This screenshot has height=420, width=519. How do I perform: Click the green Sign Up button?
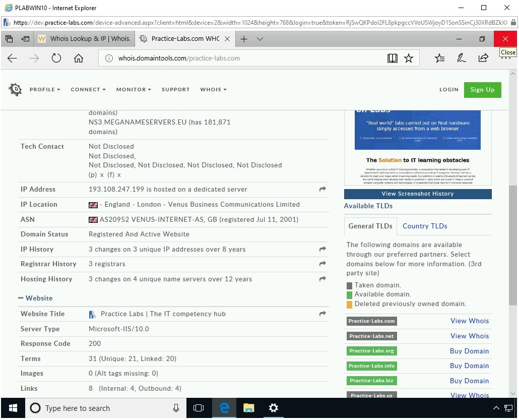482,90
